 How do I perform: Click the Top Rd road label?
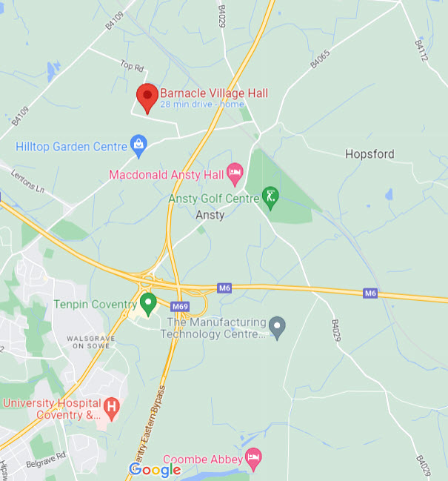[x=132, y=66]
